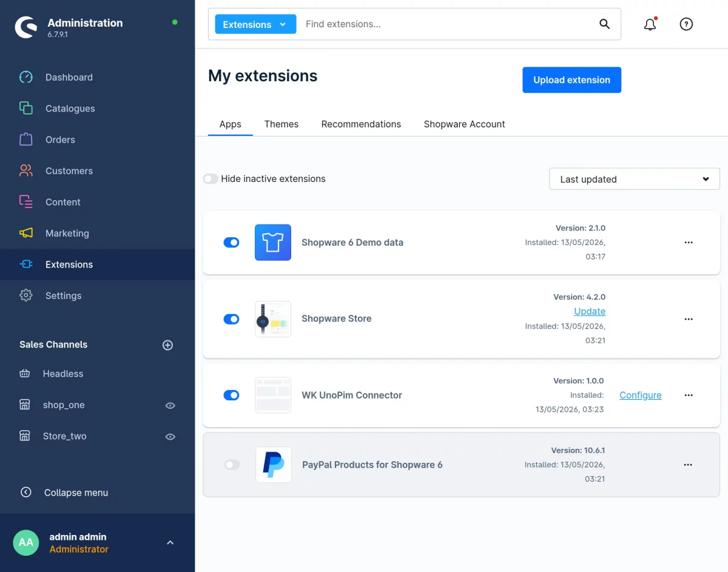Click Shopware Store extension icon
The image size is (728, 572).
[273, 319]
